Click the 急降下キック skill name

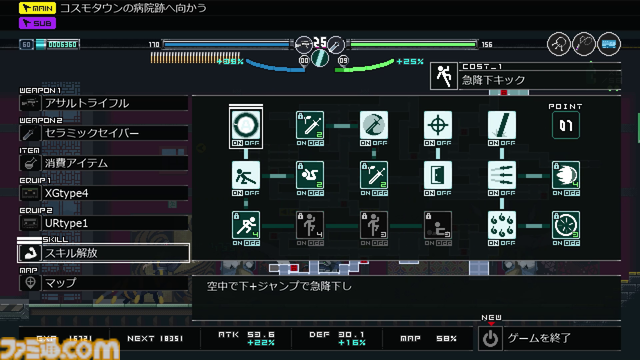(493, 80)
